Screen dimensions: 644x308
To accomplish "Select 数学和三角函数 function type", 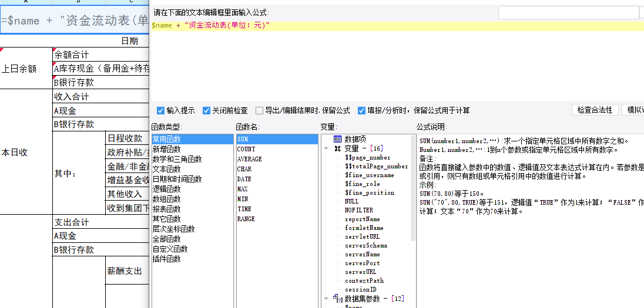I will [x=193, y=159].
